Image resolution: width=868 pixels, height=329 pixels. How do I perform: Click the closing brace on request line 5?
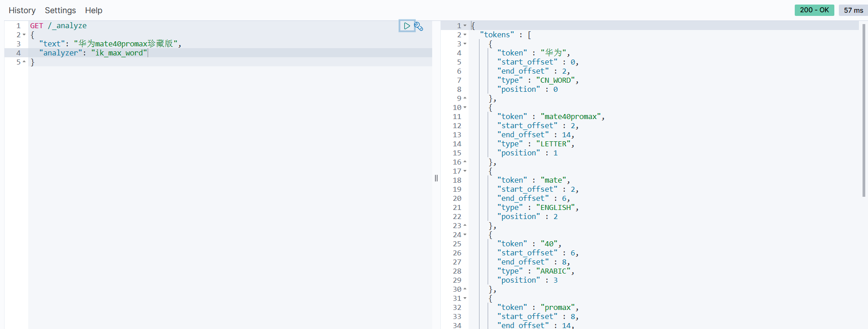coord(32,62)
